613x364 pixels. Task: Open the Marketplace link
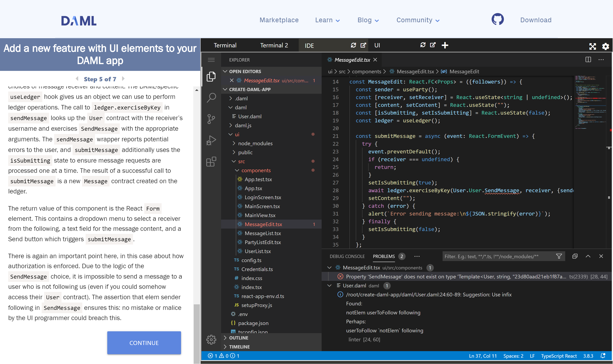[279, 20]
